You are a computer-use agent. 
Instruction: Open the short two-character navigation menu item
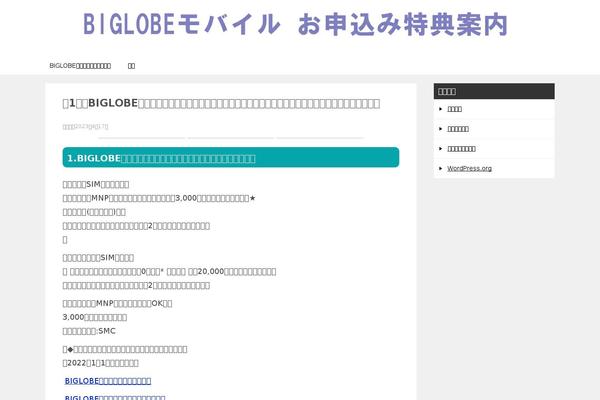click(131, 66)
